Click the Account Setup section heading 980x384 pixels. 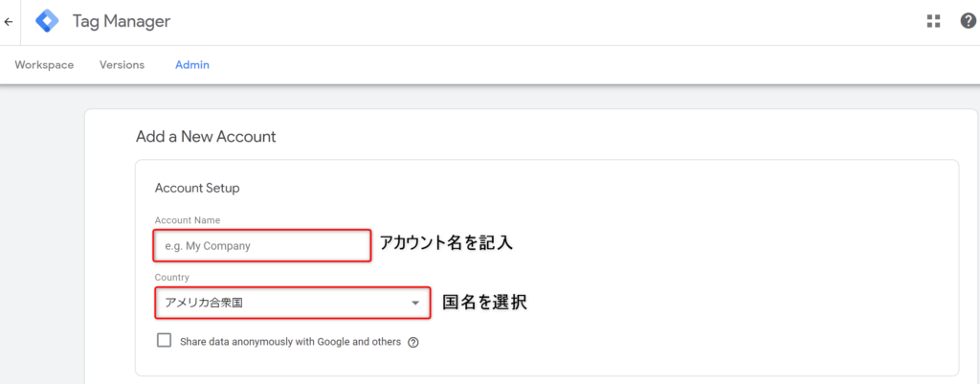tap(197, 188)
